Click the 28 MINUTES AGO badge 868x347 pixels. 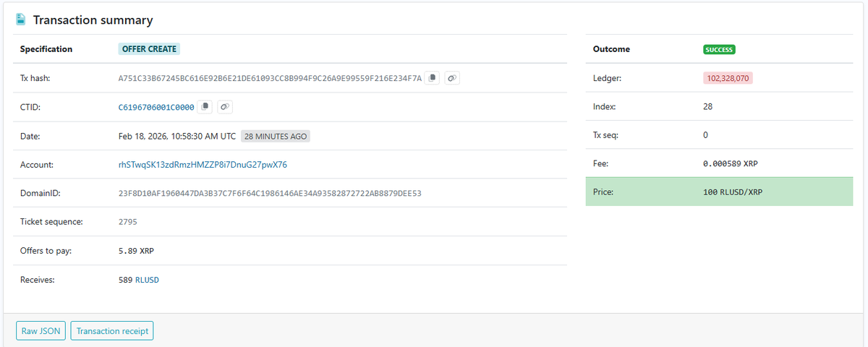coord(276,136)
